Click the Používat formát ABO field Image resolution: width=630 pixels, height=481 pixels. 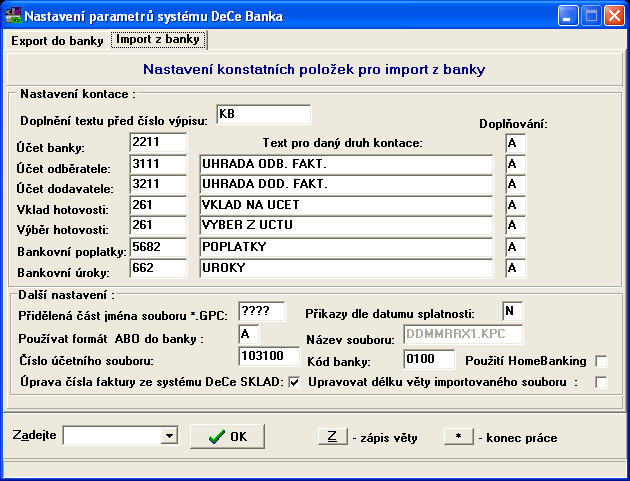click(x=249, y=334)
